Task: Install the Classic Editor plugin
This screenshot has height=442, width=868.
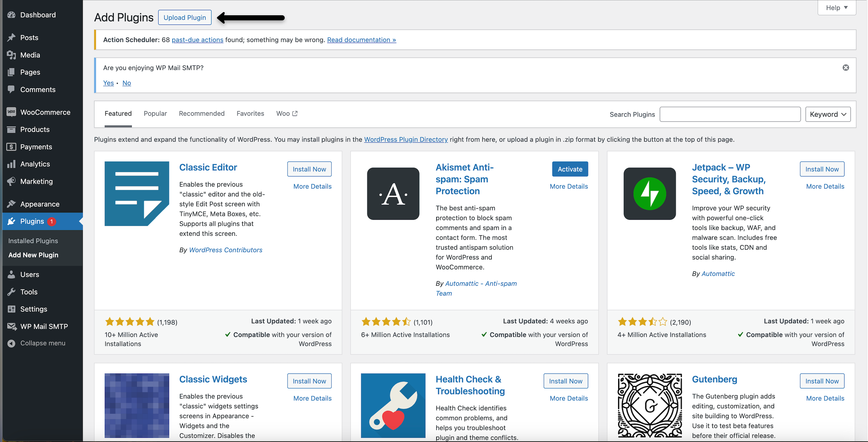Action: 309,169
